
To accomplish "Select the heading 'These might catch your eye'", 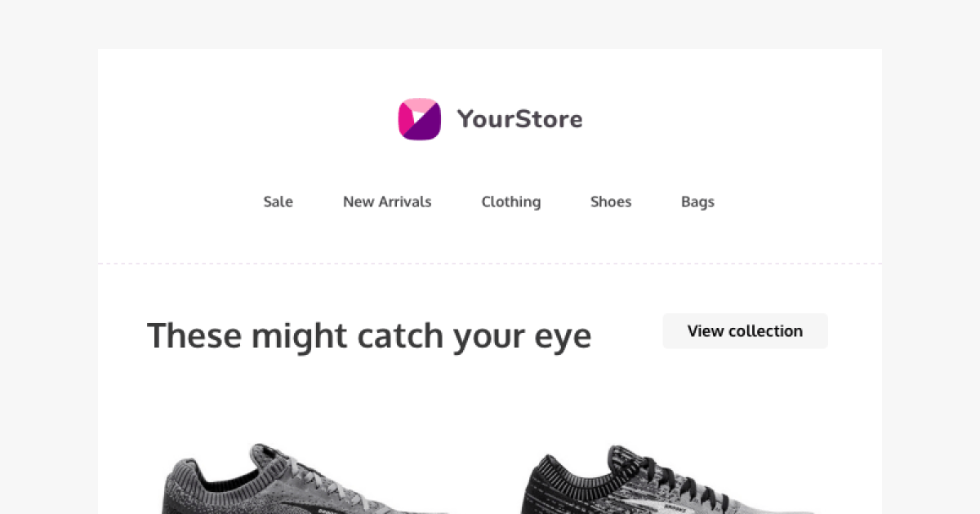I will click(368, 335).
